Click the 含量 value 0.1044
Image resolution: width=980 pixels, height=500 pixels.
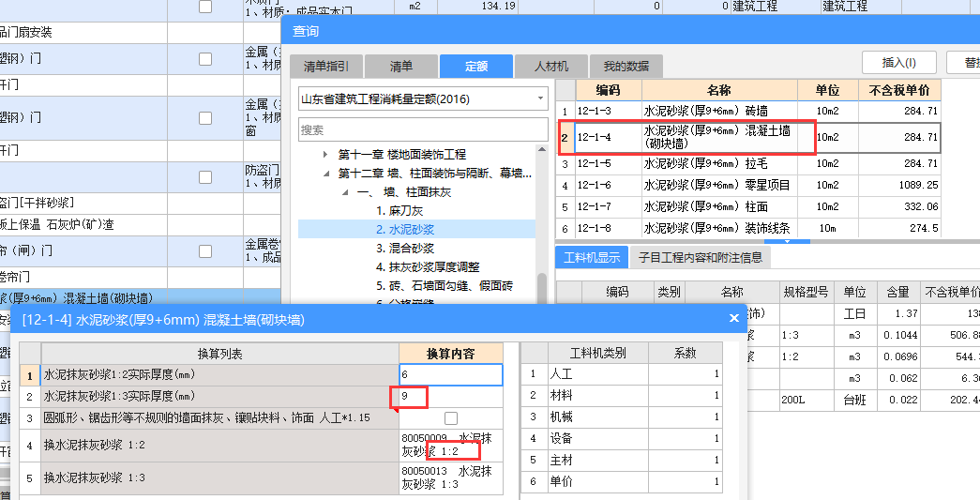(x=900, y=335)
